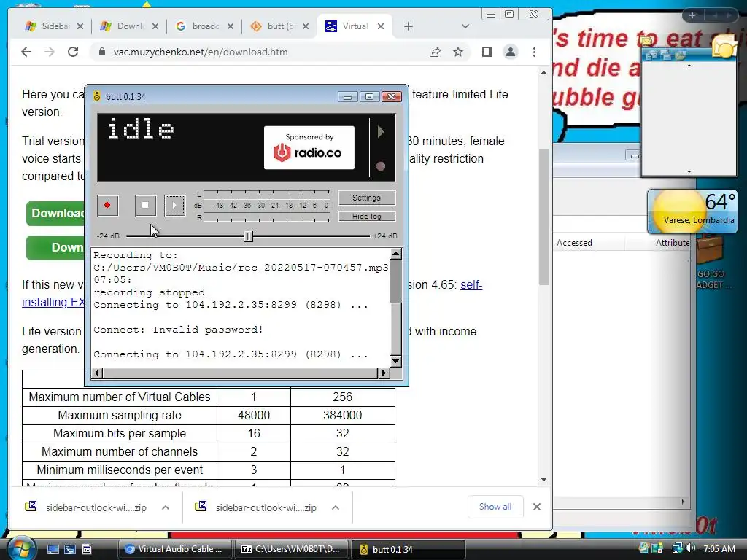Go back in the browser
This screenshot has width=747, height=560.
point(26,52)
